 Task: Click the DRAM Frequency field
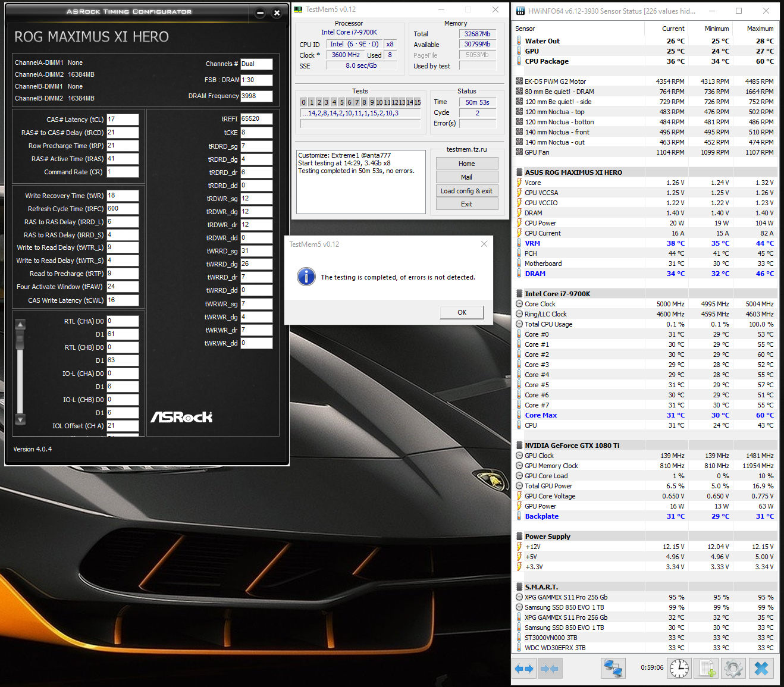(256, 96)
